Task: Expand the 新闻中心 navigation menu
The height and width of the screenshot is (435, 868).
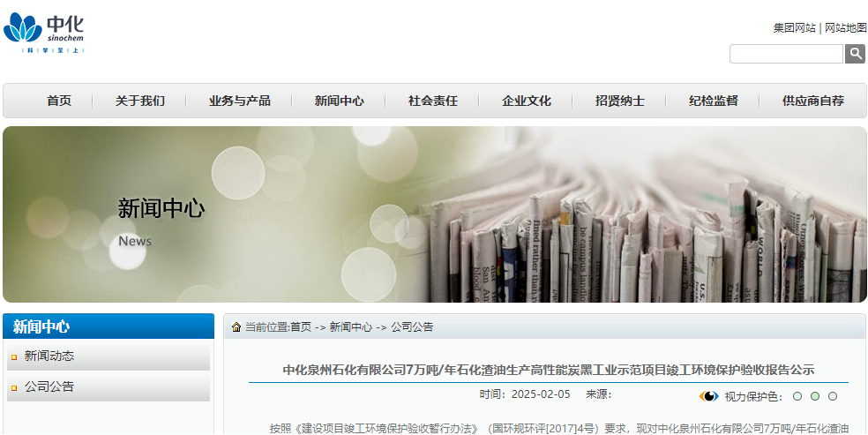Action: click(x=339, y=101)
